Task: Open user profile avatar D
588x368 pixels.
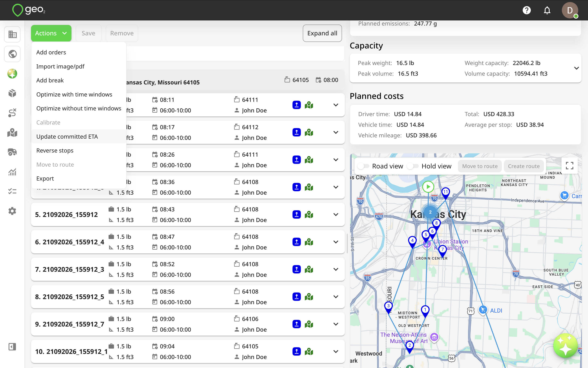Action: (x=570, y=10)
